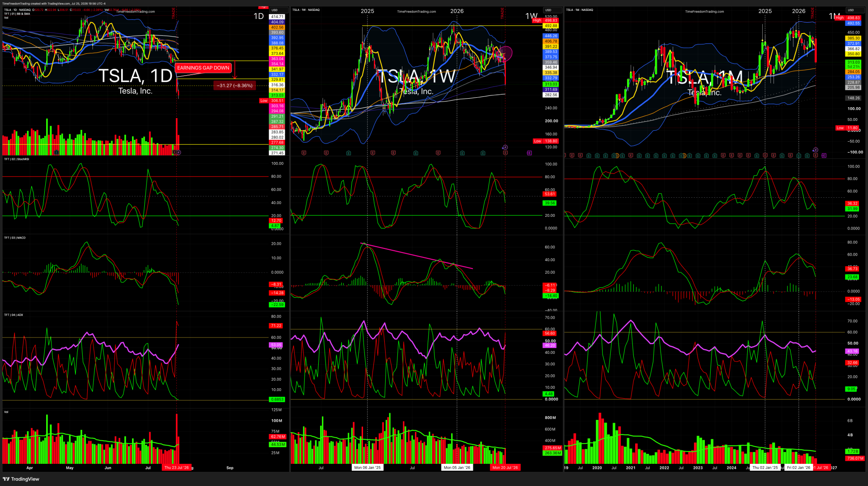
Task: Click the lightning bolt icon in the 1W chart
Action: (x=505, y=148)
